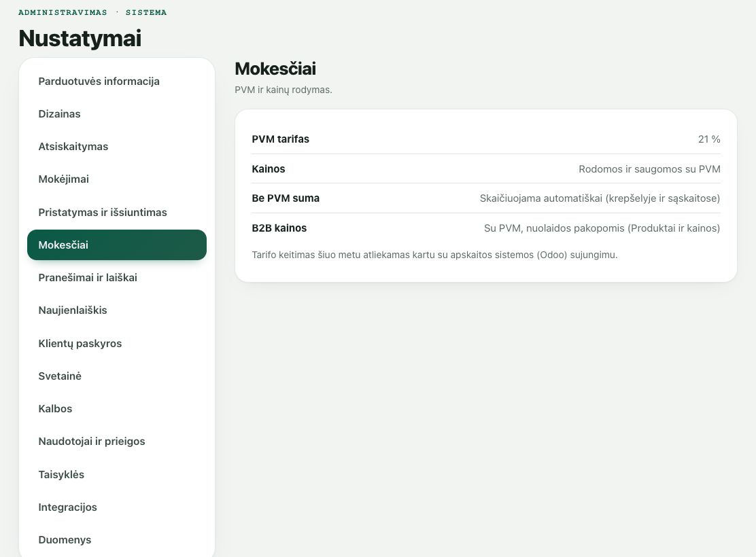Switch to Pristatymas ir išsiuntimas
The width and height of the screenshot is (756, 557).
point(117,212)
